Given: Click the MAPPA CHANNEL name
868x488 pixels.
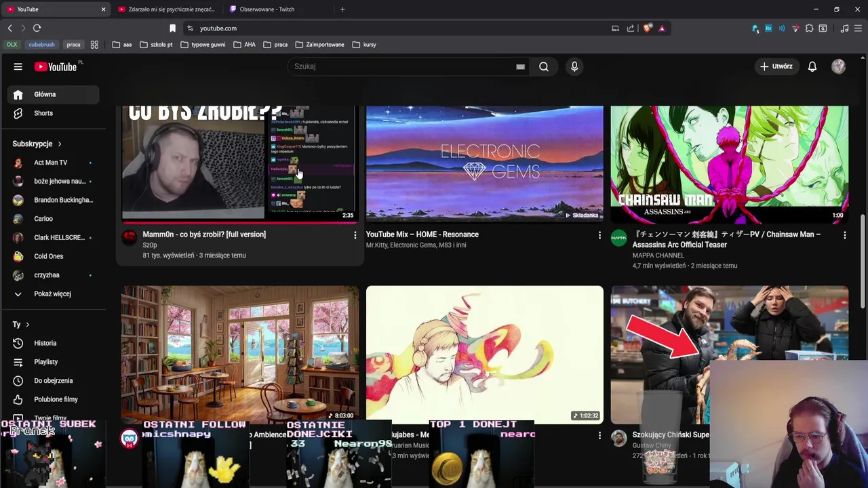Looking at the screenshot, I should point(658,256).
